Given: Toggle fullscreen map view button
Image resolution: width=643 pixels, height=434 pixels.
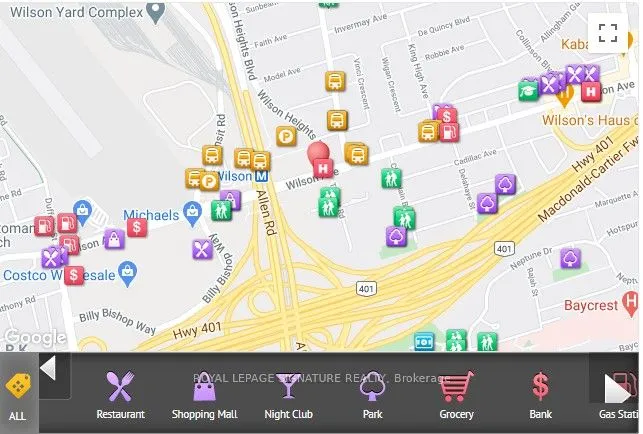Looking at the screenshot, I should [607, 32].
